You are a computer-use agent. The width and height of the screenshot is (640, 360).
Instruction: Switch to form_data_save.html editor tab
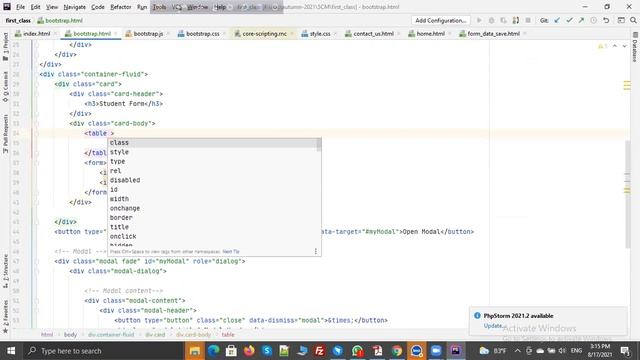(493, 34)
